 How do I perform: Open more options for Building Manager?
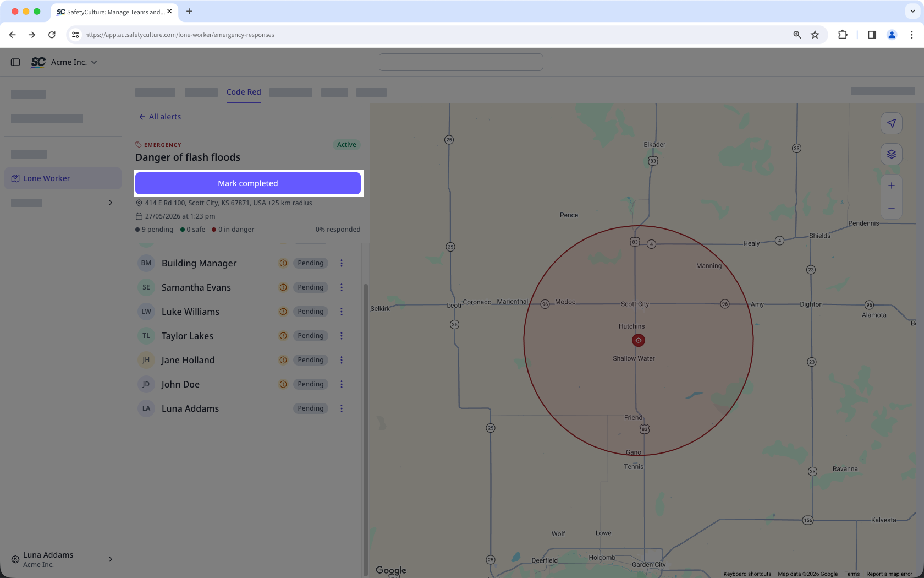pyautogui.click(x=342, y=263)
